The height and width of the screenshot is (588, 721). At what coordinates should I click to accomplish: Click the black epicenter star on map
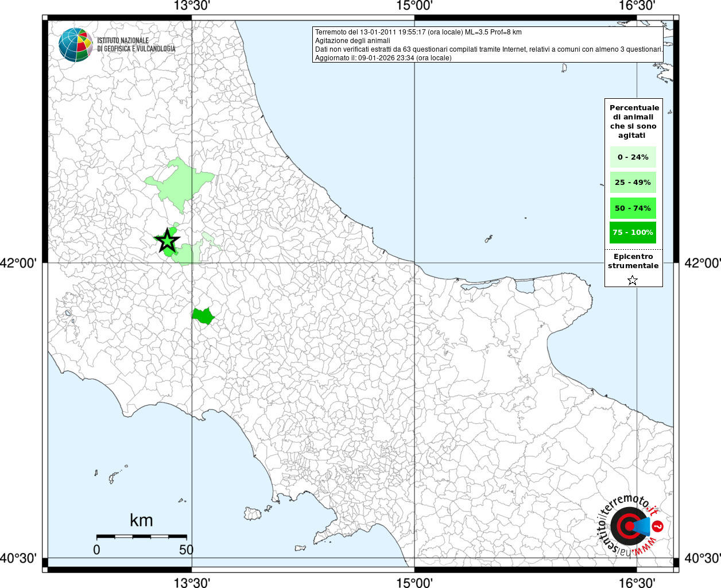click(168, 241)
